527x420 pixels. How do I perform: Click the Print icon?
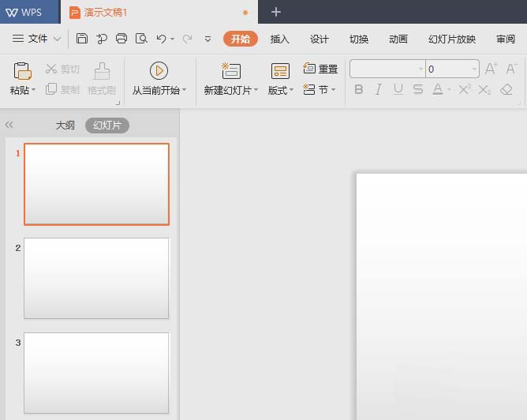click(x=121, y=39)
